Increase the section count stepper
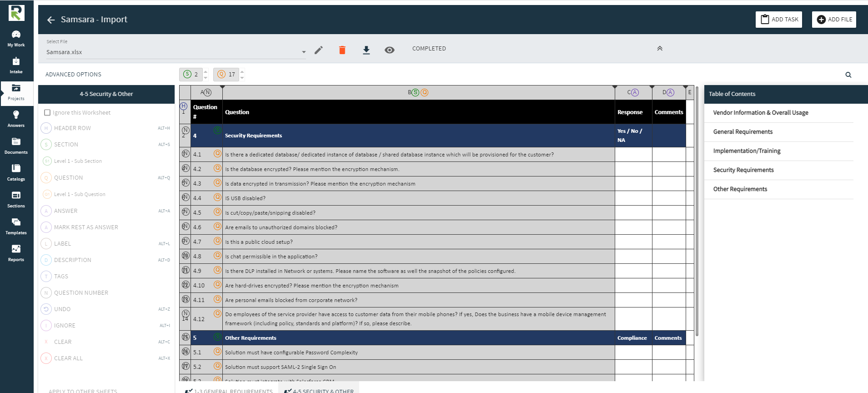868x393 pixels. pos(206,71)
